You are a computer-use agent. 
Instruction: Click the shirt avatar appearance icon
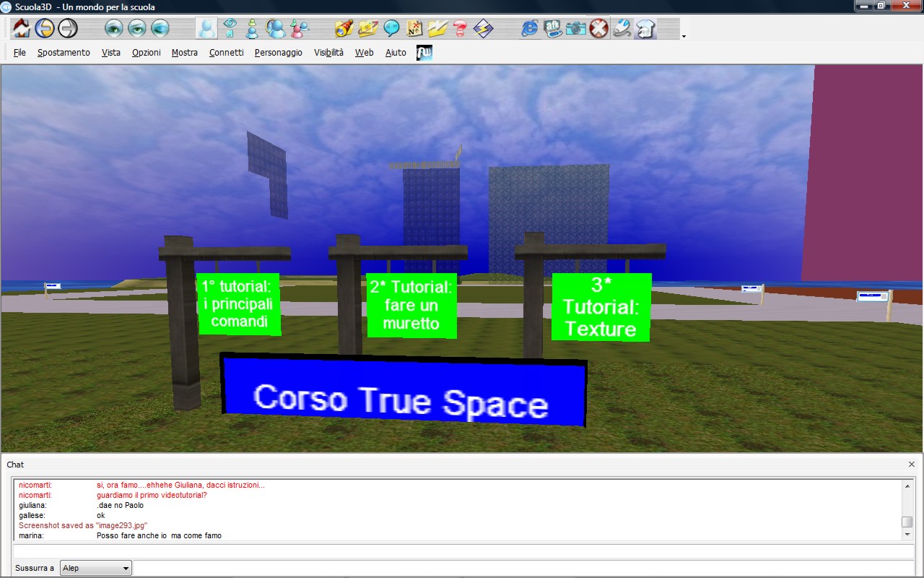[x=645, y=28]
